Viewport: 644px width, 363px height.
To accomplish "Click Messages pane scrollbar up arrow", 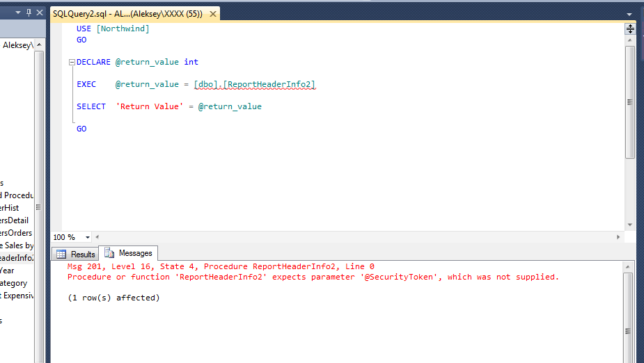I will [x=627, y=267].
